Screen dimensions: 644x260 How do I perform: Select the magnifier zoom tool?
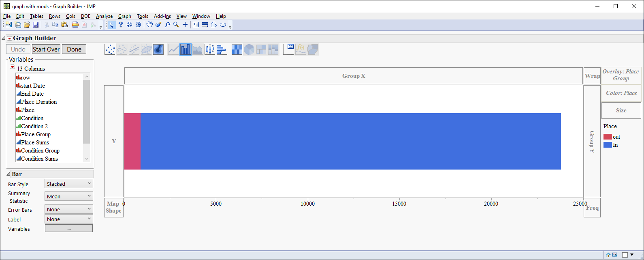coord(176,25)
